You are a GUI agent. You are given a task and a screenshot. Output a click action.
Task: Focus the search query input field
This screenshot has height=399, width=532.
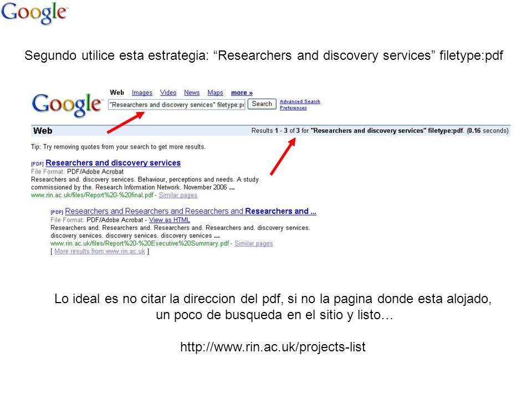pyautogui.click(x=176, y=105)
